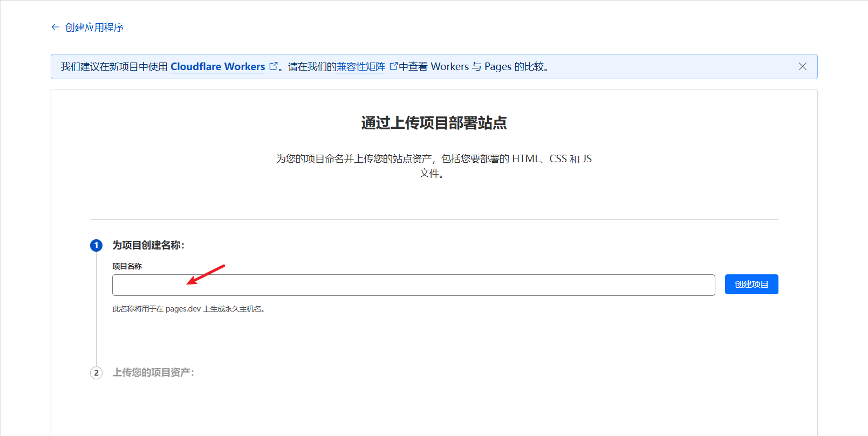
Task: Open the Cloudflare Workers link
Action: point(217,66)
